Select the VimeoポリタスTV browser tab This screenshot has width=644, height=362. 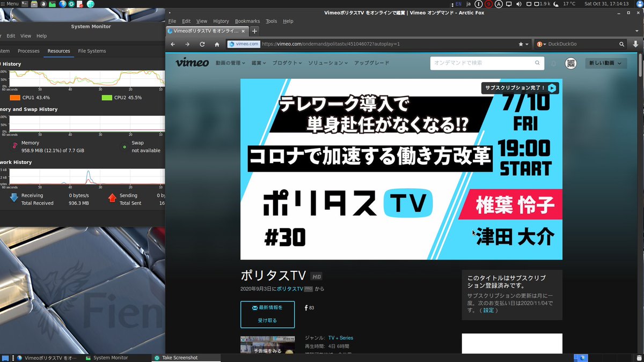(x=207, y=31)
